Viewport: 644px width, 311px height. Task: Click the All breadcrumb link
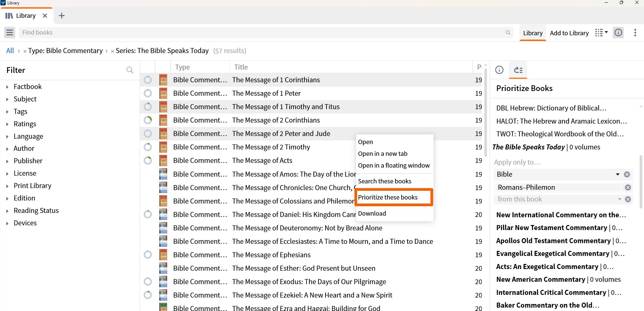(x=10, y=51)
